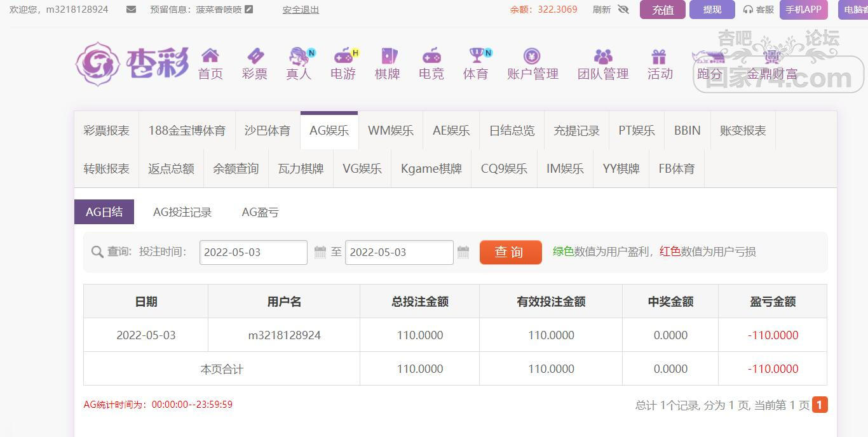Click the start date input field
This screenshot has height=437, width=868.
tap(254, 252)
